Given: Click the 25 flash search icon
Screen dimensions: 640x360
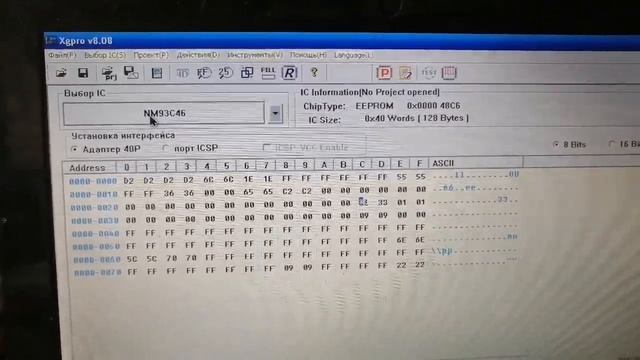Looking at the screenshot, I should coord(225,73).
